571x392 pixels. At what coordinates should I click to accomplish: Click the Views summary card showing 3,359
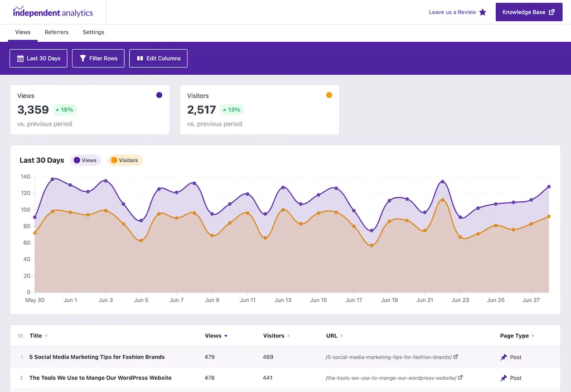tap(90, 110)
